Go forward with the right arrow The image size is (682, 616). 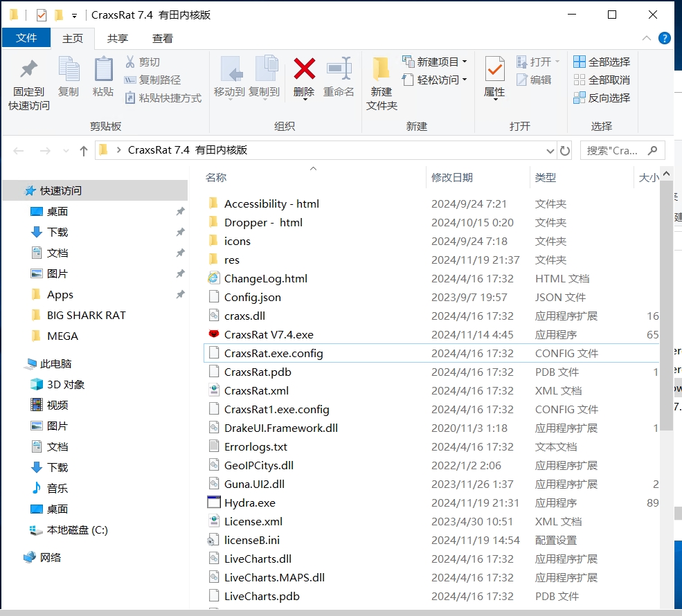click(45, 151)
